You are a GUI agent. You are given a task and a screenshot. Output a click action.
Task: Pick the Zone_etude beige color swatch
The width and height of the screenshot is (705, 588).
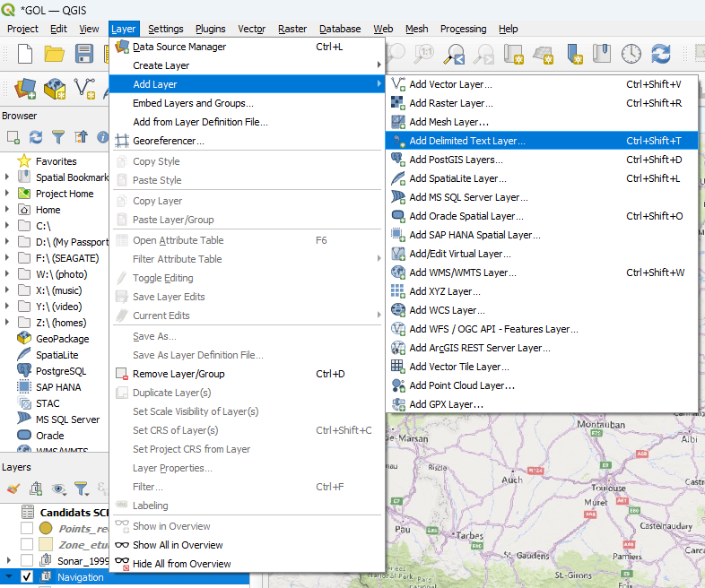pos(46,544)
